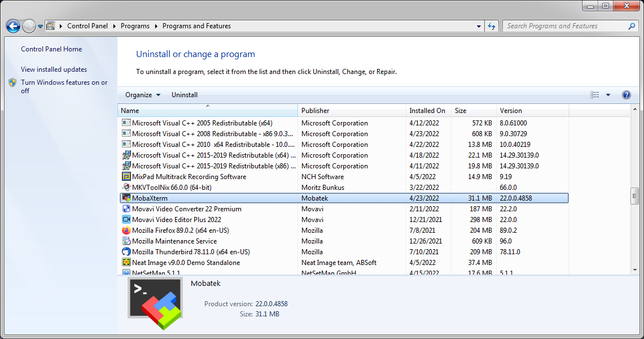Image resolution: width=644 pixels, height=339 pixels.
Task: Click the Movavi Video Editor Plus 2022 icon
Action: [126, 219]
